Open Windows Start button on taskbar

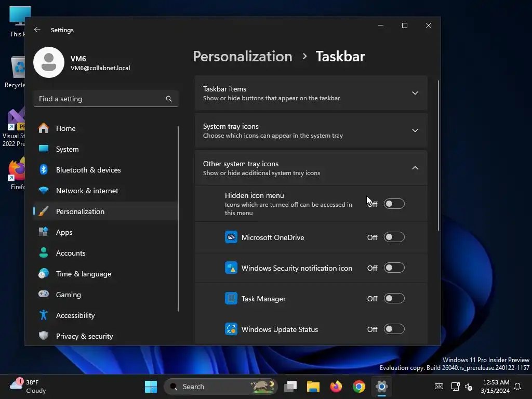click(x=151, y=387)
